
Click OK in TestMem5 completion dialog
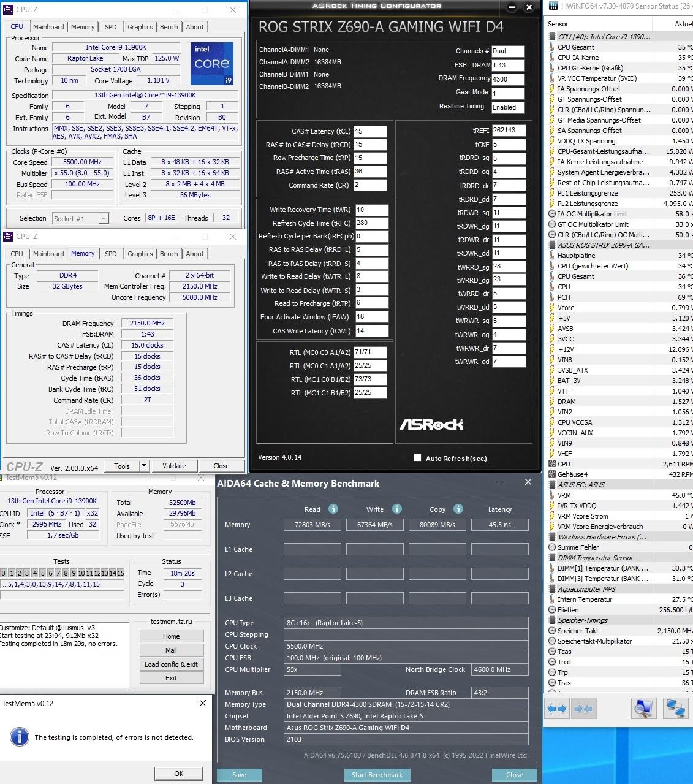click(x=178, y=774)
